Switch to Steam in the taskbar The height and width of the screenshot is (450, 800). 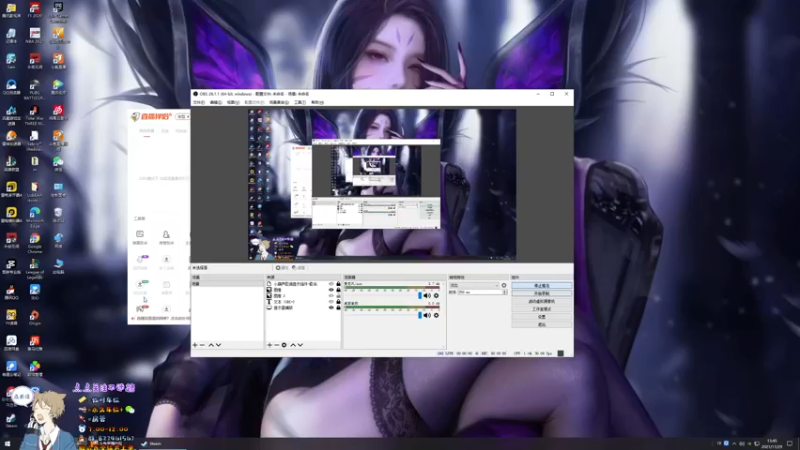point(151,444)
